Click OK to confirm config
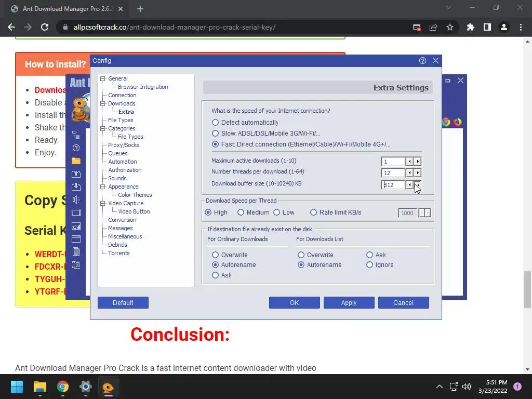This screenshot has height=399, width=532. coord(295,303)
